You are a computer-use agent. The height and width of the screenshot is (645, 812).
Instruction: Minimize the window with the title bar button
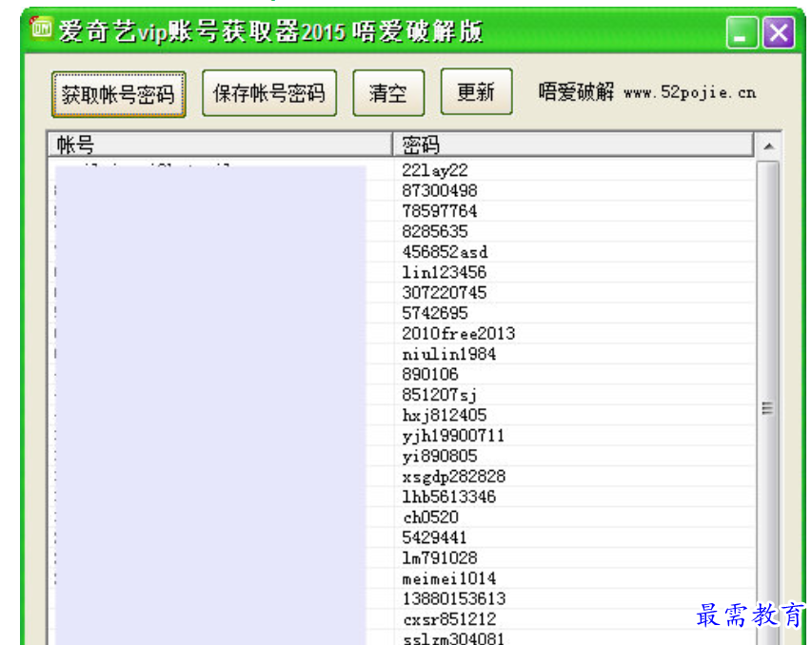(x=742, y=32)
